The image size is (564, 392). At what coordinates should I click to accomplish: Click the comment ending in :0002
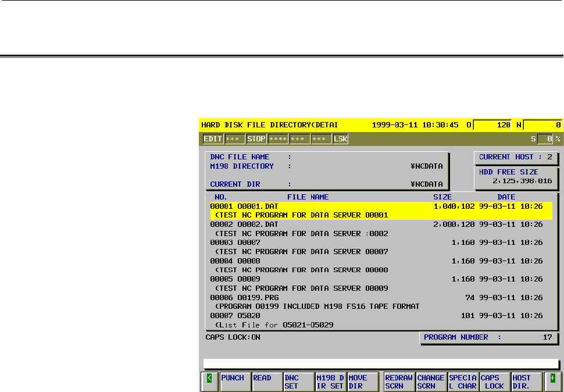[x=302, y=234]
